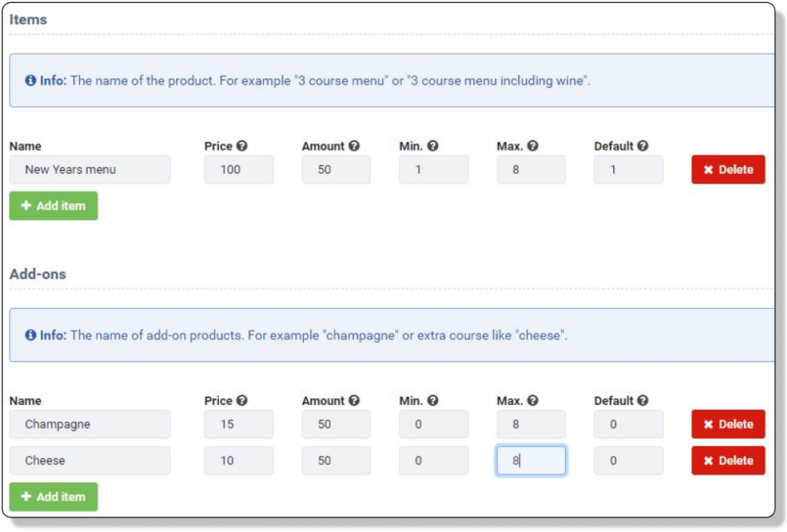Click the '3 course menu' info text
The image size is (787, 532).
330,80
